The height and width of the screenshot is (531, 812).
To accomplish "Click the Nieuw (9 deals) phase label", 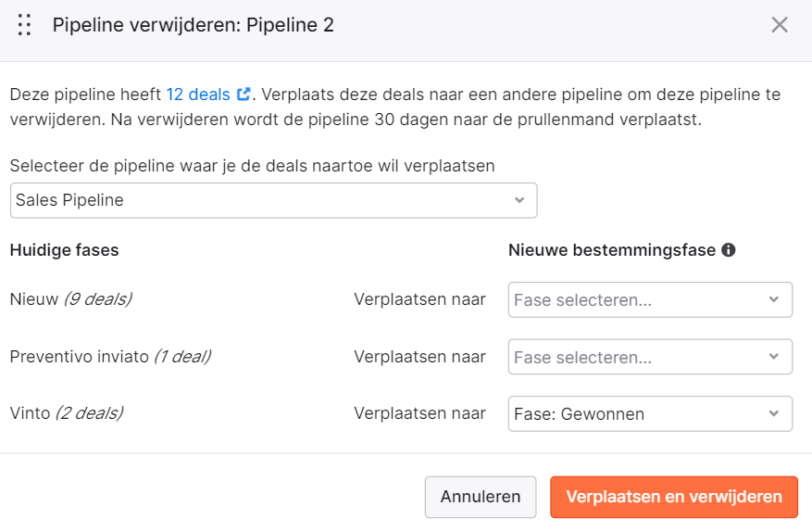I will (71, 299).
